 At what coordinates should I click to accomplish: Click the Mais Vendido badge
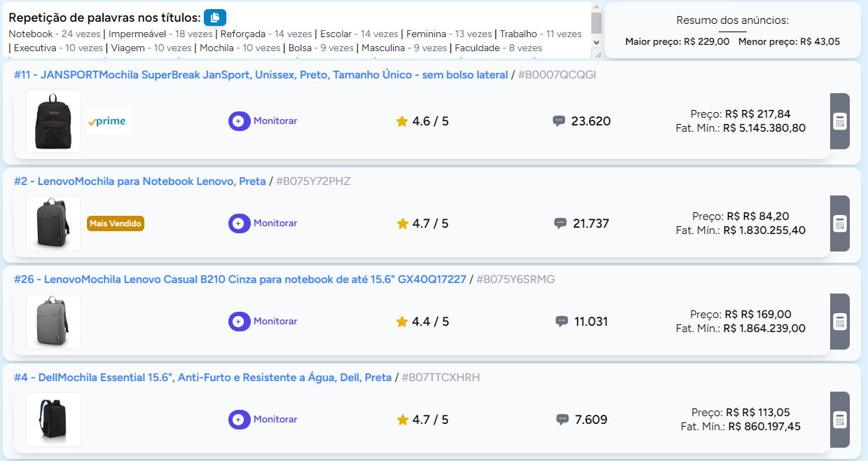pyautogui.click(x=116, y=223)
